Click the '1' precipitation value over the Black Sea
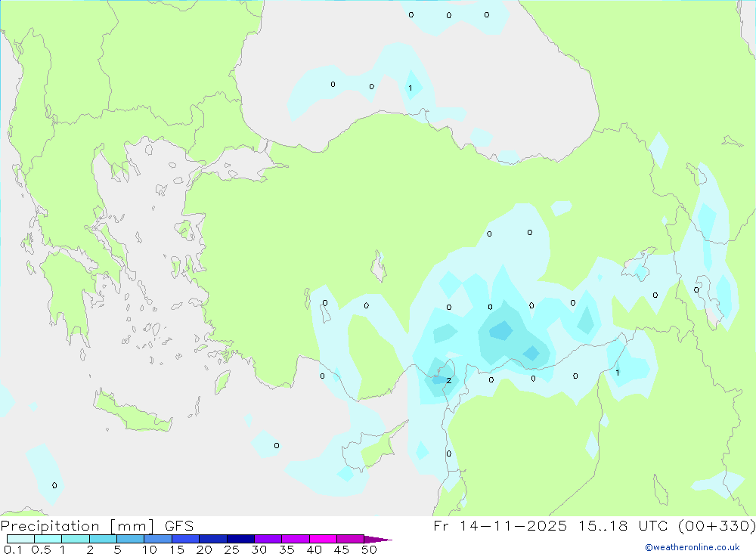This screenshot has height=554, width=756. click(411, 88)
